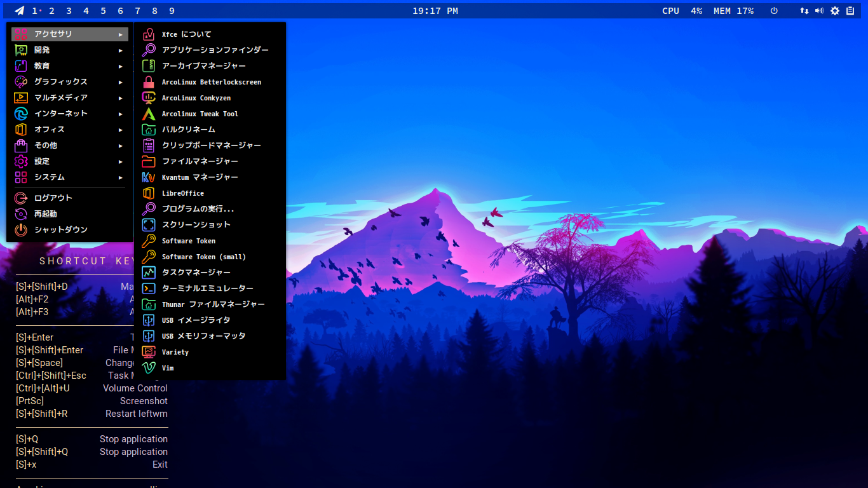Choose ログアウト from the menu
Screen dimensions: 868x488
tap(70, 198)
